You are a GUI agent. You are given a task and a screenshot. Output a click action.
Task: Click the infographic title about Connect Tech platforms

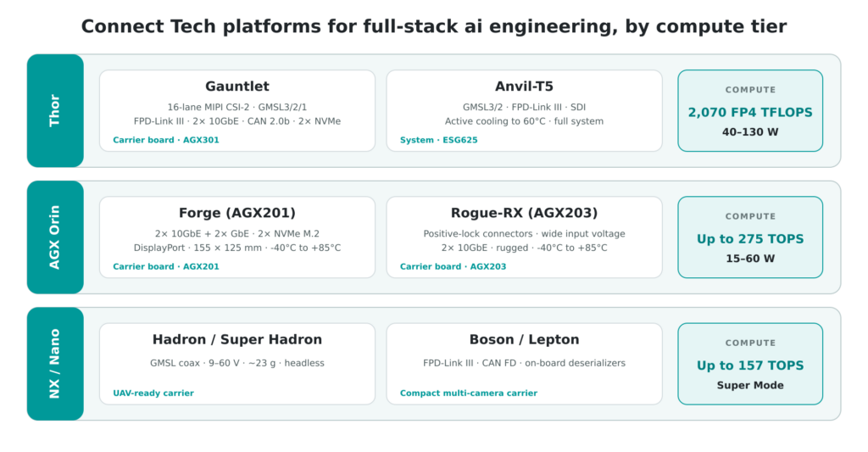pos(433,26)
